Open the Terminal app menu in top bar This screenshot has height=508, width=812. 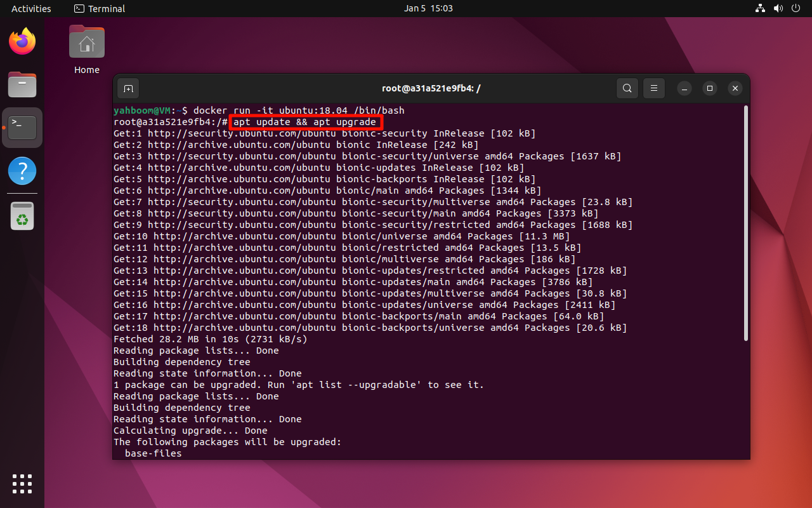pos(100,8)
